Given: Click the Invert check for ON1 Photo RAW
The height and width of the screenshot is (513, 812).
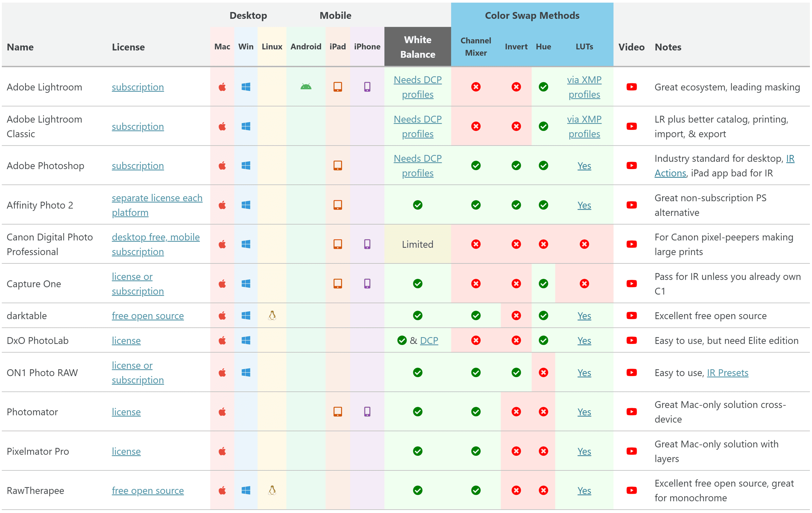Looking at the screenshot, I should 516,372.
